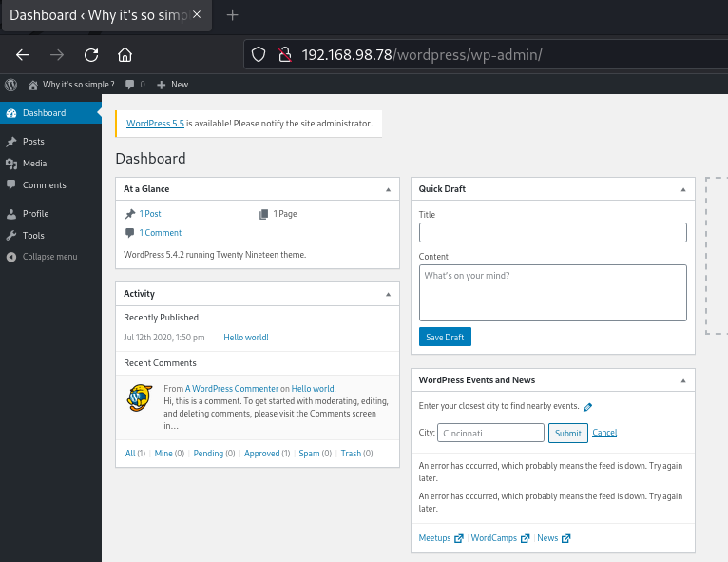Image resolution: width=728 pixels, height=562 pixels.
Task: Click the What's on your mind textarea
Action: (552, 293)
